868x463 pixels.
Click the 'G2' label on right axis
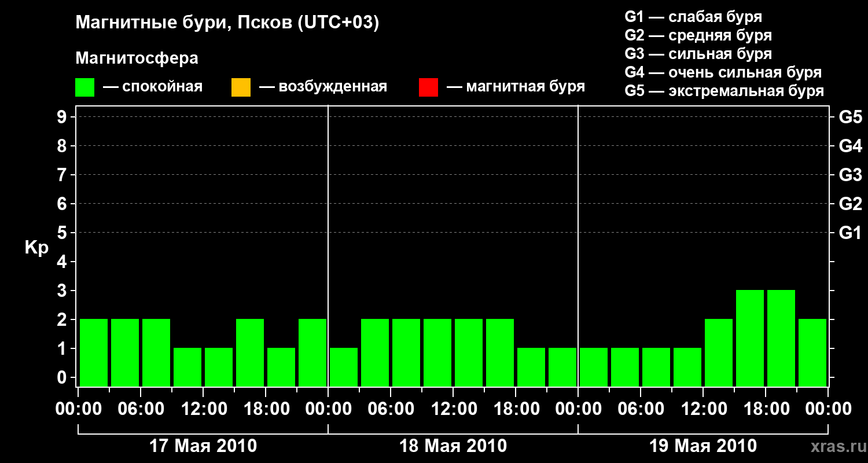(851, 204)
